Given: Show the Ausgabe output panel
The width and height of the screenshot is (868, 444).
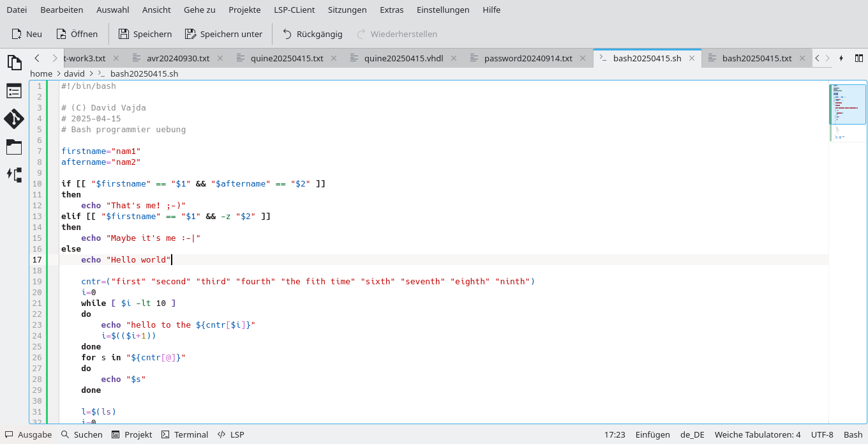Looking at the screenshot, I should tap(28, 434).
